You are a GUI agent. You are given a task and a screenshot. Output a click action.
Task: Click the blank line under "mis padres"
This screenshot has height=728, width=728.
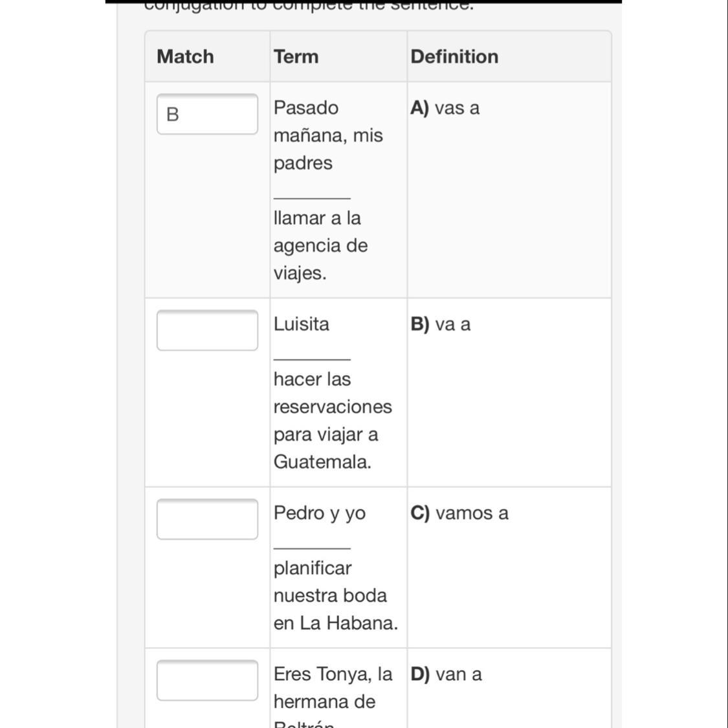[x=312, y=195]
